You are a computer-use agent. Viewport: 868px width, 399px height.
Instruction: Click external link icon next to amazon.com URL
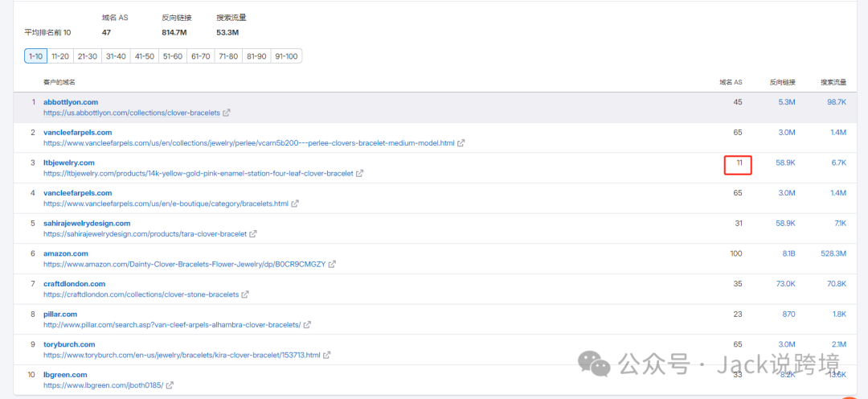coord(332,265)
